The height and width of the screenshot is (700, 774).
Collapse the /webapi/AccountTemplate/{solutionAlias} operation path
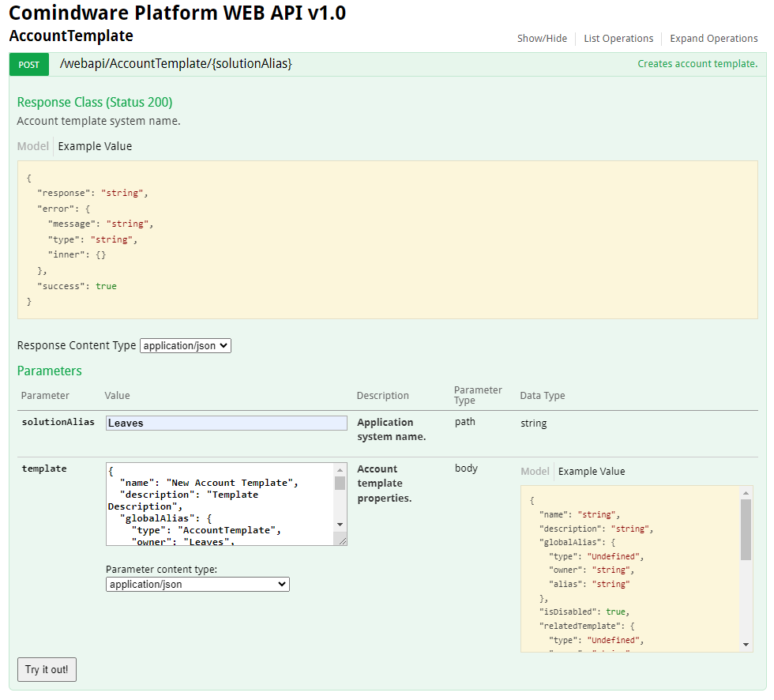pyautogui.click(x=176, y=64)
